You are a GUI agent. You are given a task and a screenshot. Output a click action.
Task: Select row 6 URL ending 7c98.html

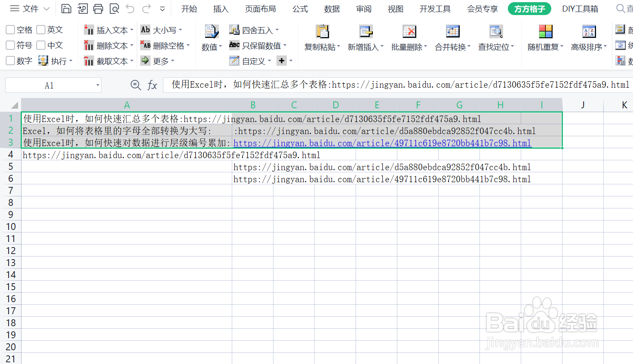point(382,179)
